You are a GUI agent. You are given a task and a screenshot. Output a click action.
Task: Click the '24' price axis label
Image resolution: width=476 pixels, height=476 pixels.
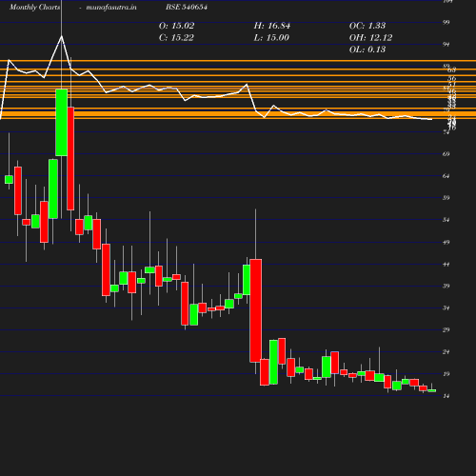click(x=446, y=352)
